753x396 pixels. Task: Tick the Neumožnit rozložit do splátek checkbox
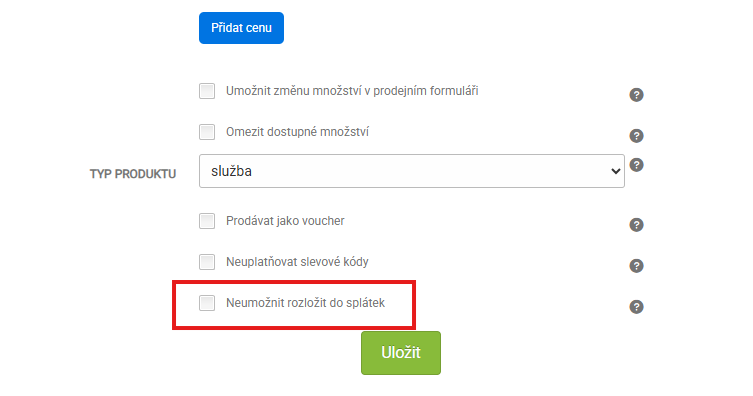coord(207,303)
